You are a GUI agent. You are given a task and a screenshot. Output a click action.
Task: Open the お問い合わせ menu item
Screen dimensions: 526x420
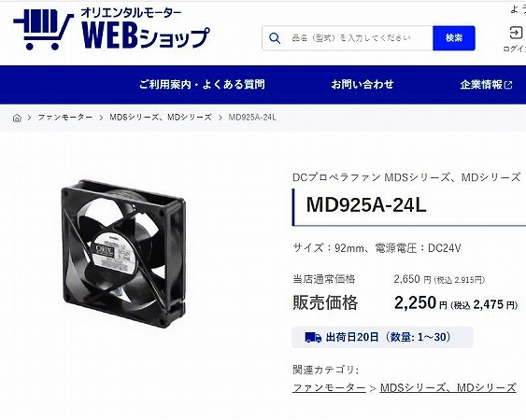click(x=363, y=85)
